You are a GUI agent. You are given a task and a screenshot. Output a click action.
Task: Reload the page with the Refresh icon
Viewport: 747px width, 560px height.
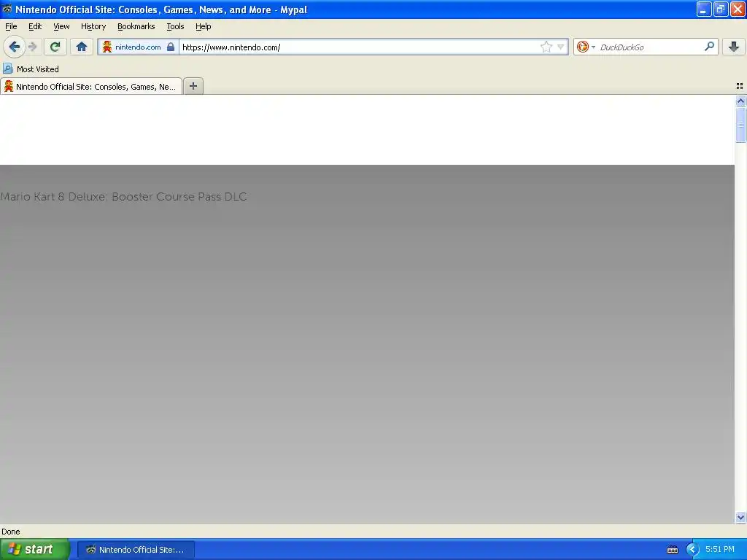pos(55,47)
